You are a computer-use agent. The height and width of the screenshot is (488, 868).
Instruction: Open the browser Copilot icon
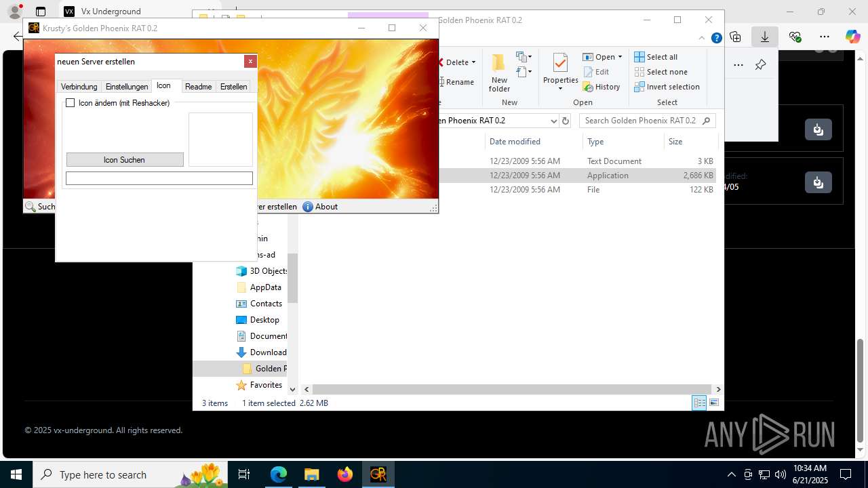pyautogui.click(x=852, y=37)
